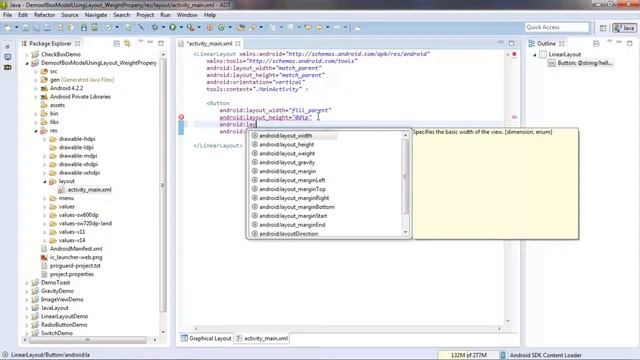Select activity_main.xml in the layout folder
The width and height of the screenshot is (640, 360).
[89, 190]
